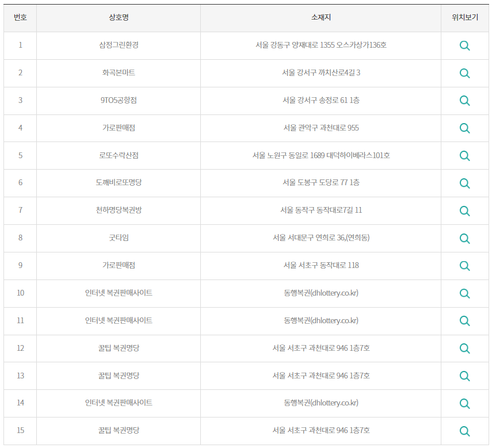This screenshot has height=448, width=492.
Task: Click address 서울 서초구 동작대로 118
Action: [x=321, y=265]
